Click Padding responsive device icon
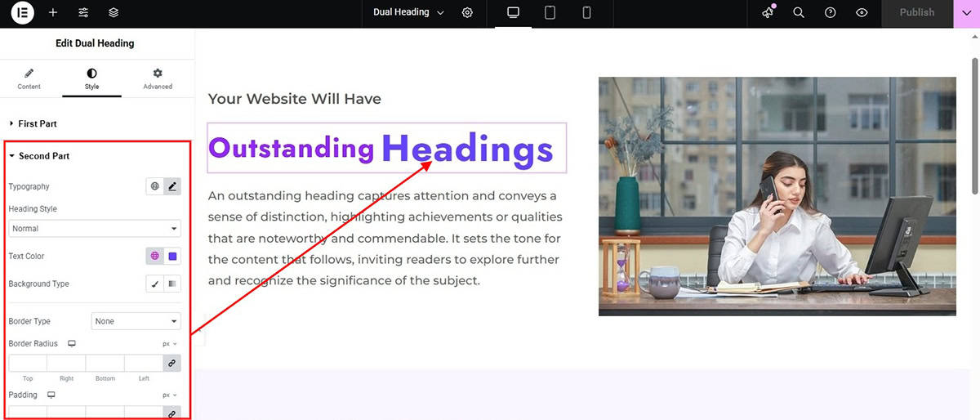The height and width of the screenshot is (420, 980). pyautogui.click(x=51, y=395)
